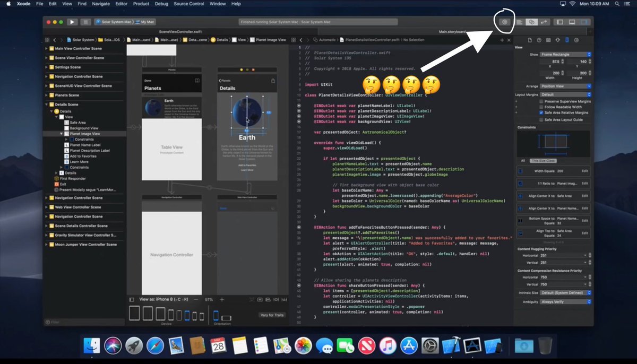
Task: Toggle the document outline button
Action: tap(132, 299)
